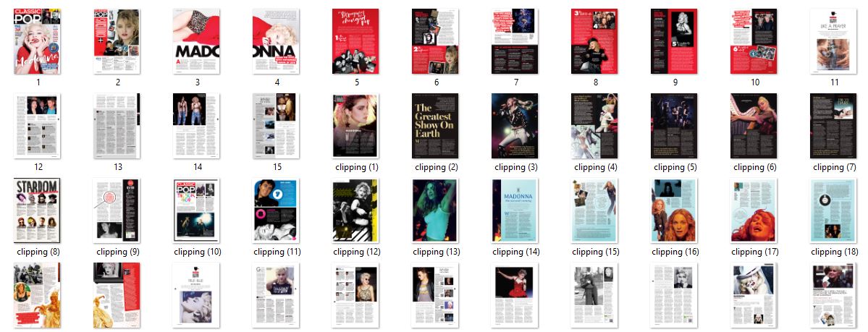The image size is (868, 332).
Task: Select the red page thumbnail labeled 5
Action: [x=356, y=41]
